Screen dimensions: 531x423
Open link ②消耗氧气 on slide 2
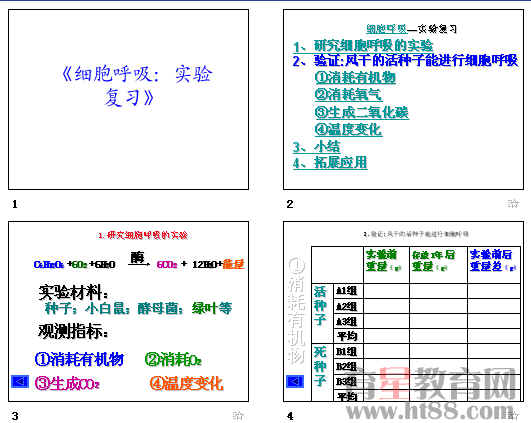point(348,94)
